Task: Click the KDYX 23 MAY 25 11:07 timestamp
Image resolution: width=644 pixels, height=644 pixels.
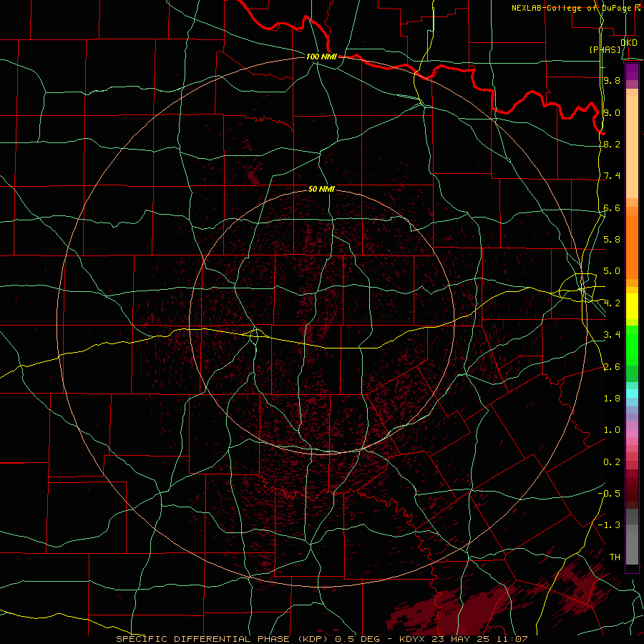Action: [x=463, y=639]
